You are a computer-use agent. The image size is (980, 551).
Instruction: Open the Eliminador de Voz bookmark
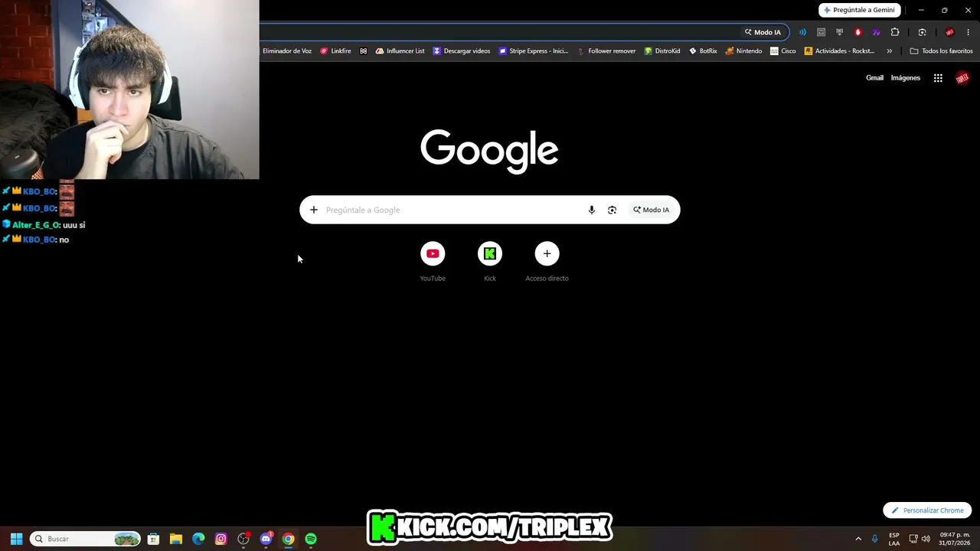point(287,51)
